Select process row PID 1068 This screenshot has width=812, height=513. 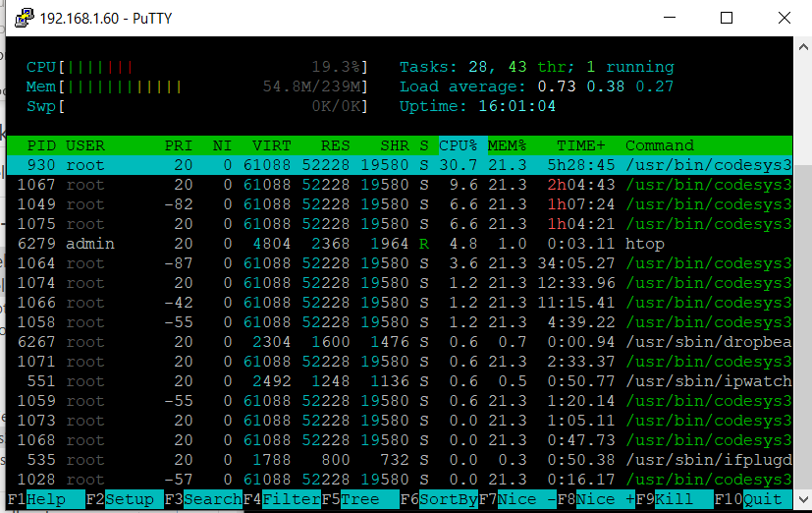tap(400, 441)
